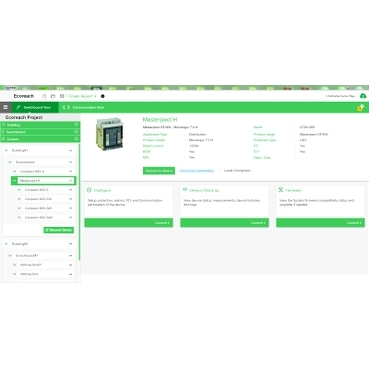Click the Ecoreach Project heading
The height and width of the screenshot is (369, 369).
point(24,117)
